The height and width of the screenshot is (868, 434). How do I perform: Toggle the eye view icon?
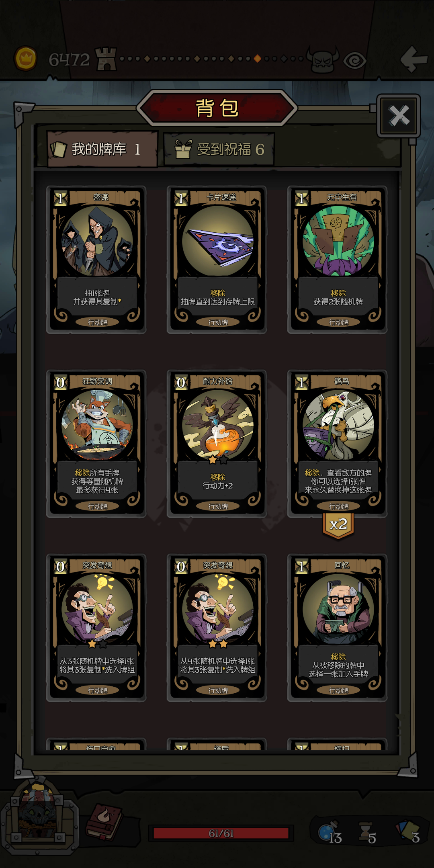point(354,61)
